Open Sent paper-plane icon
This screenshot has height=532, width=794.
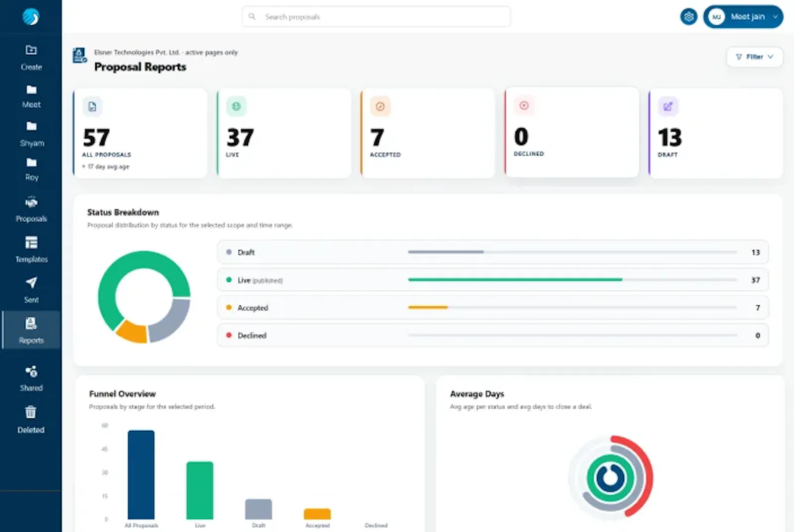coord(31,283)
